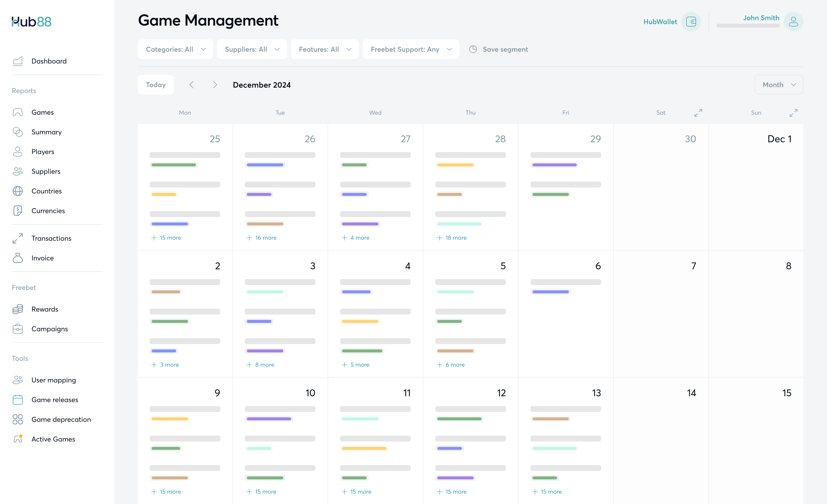Expand the Sunday column

[x=793, y=113]
